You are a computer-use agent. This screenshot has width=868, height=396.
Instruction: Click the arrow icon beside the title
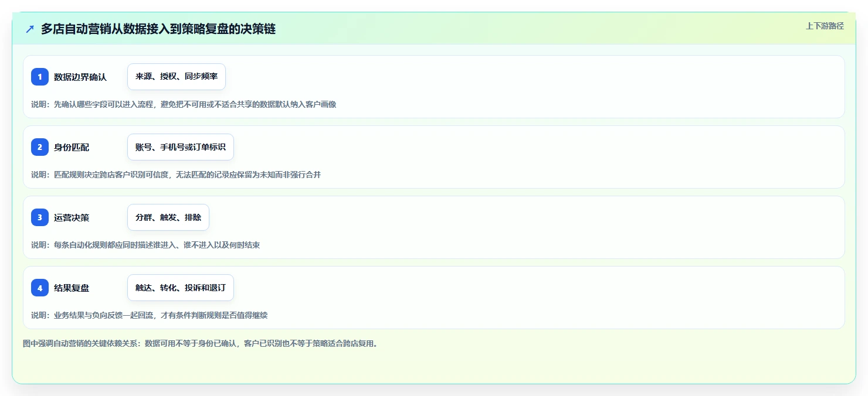[30, 29]
